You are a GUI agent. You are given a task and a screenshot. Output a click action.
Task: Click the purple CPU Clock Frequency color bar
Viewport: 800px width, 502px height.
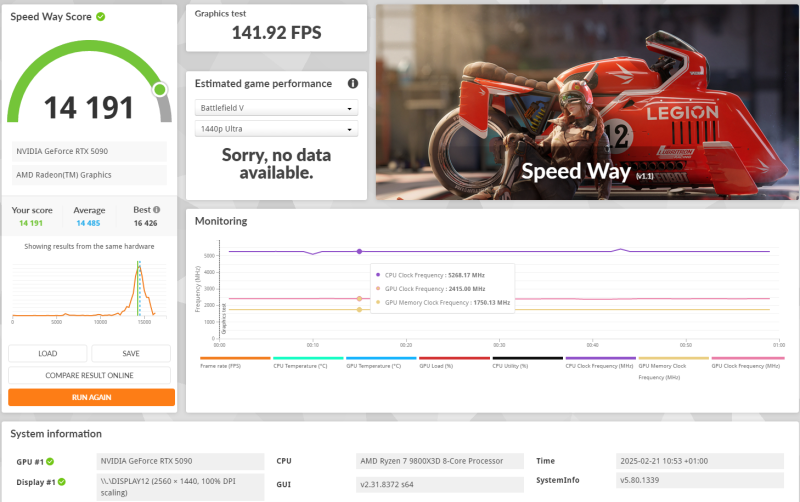pyautogui.click(x=601, y=358)
